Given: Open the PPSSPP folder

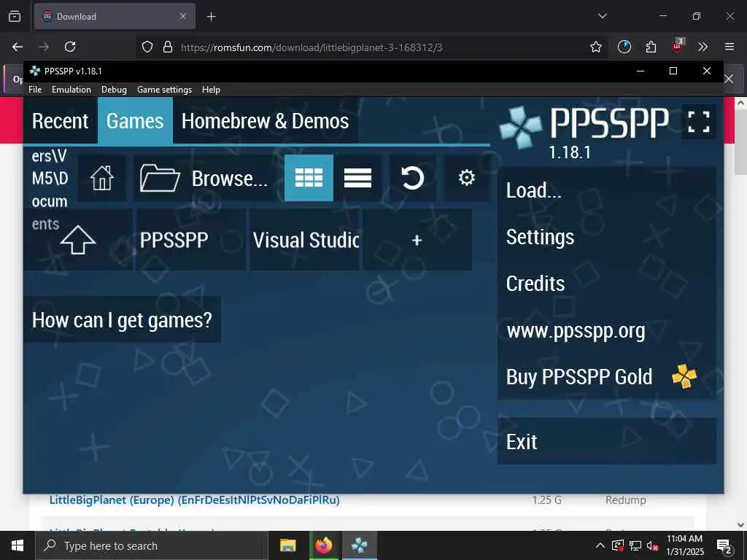Looking at the screenshot, I should point(190,240).
